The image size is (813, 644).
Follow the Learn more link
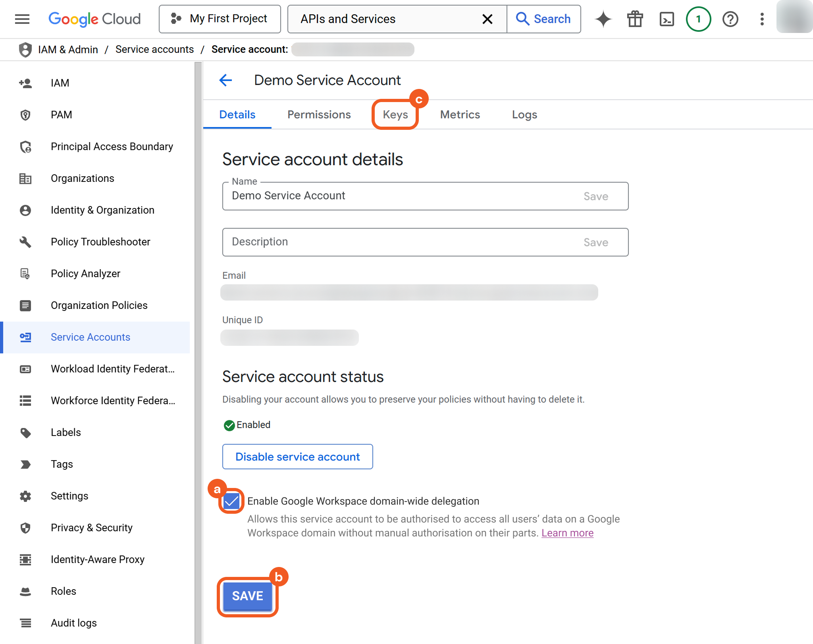coord(567,533)
